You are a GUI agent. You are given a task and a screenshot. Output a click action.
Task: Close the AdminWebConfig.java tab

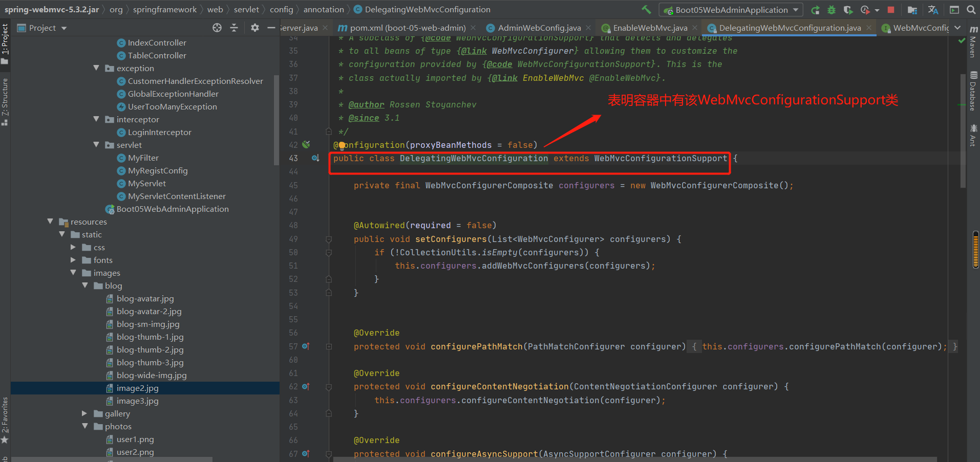click(588, 28)
